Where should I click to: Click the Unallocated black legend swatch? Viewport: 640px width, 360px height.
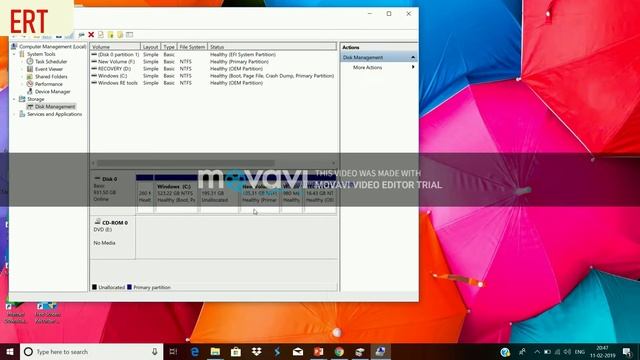pos(94,287)
